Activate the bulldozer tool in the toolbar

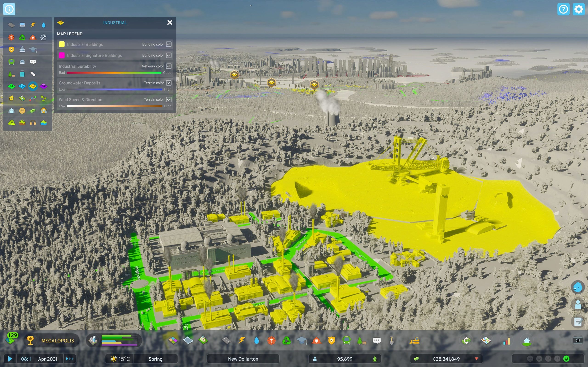(x=415, y=341)
